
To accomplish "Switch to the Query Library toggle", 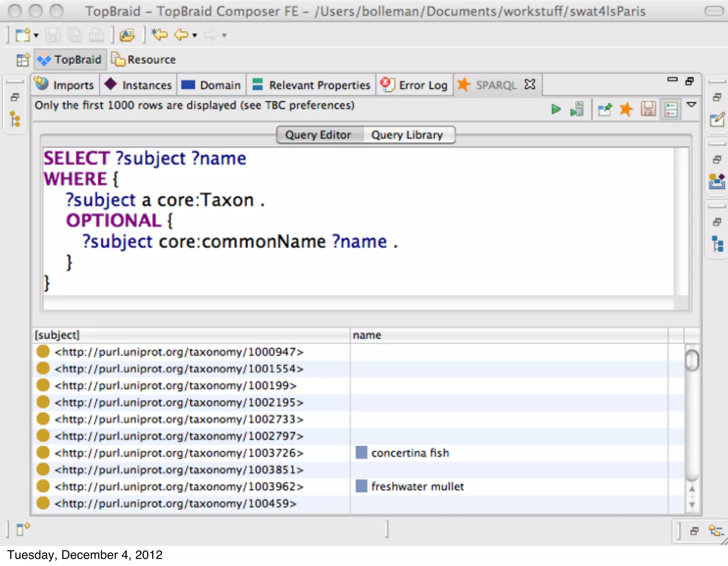I will pos(407,135).
